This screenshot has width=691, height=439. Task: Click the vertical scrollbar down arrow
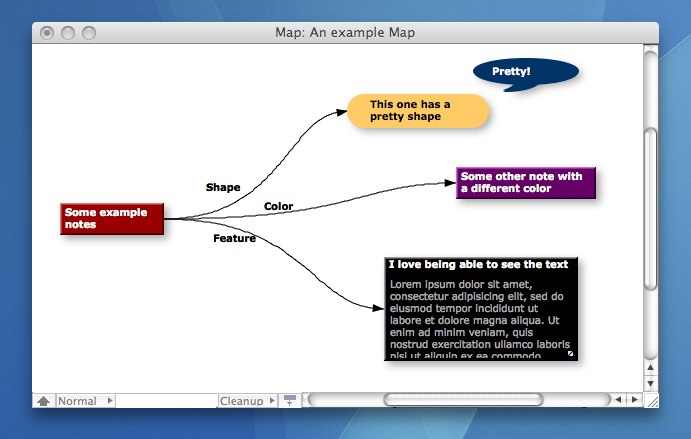(x=651, y=383)
